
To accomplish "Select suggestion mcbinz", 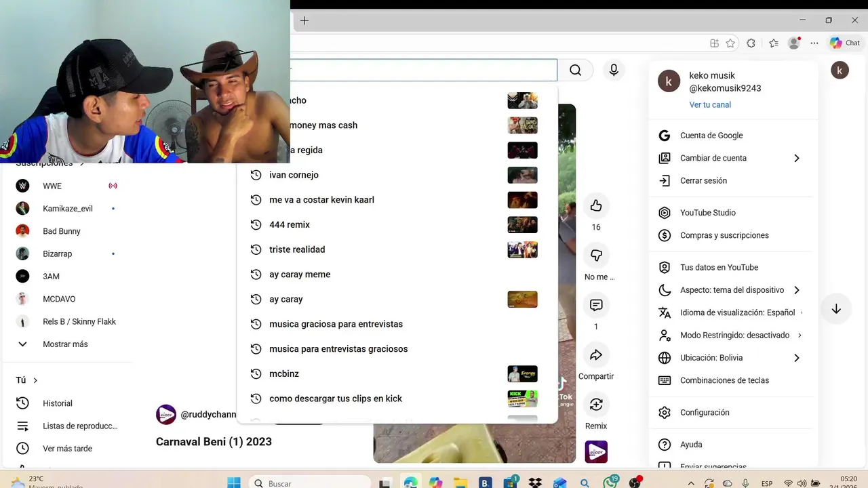I will 397,373.
